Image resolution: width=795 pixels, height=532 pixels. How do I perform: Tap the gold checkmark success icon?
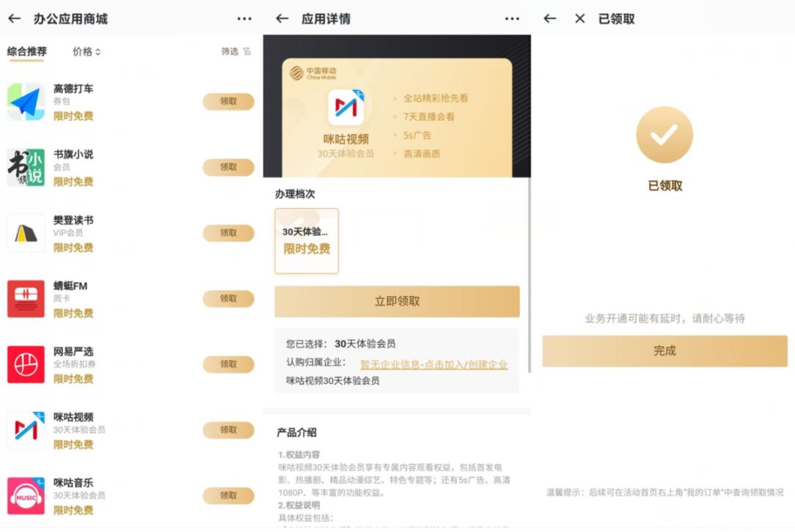pyautogui.click(x=664, y=135)
